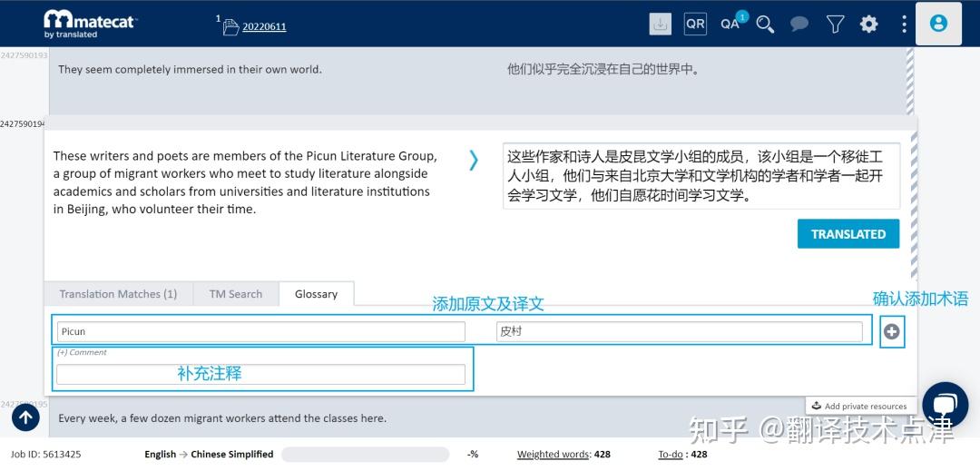Click the plus icon to add term
The image size is (980, 471).
[892, 332]
